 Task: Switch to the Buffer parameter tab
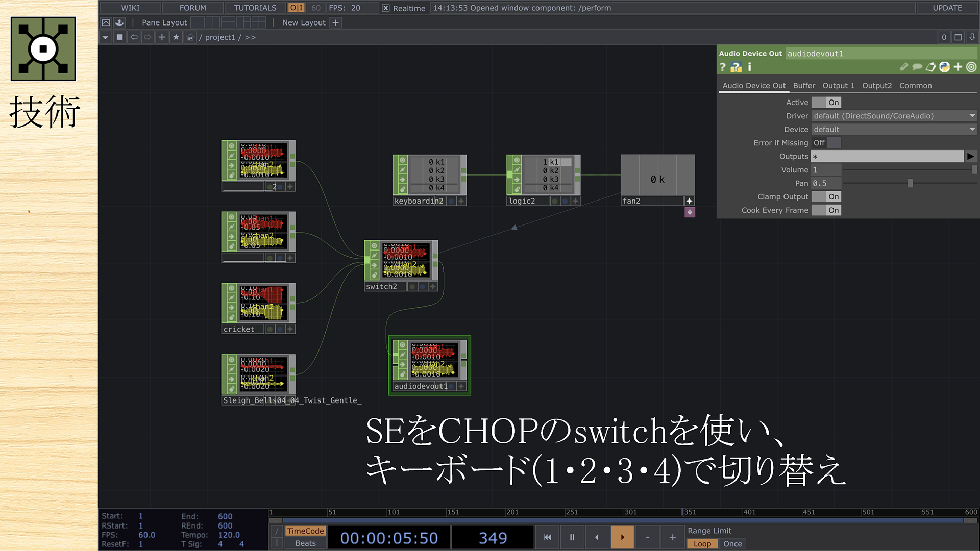[804, 86]
